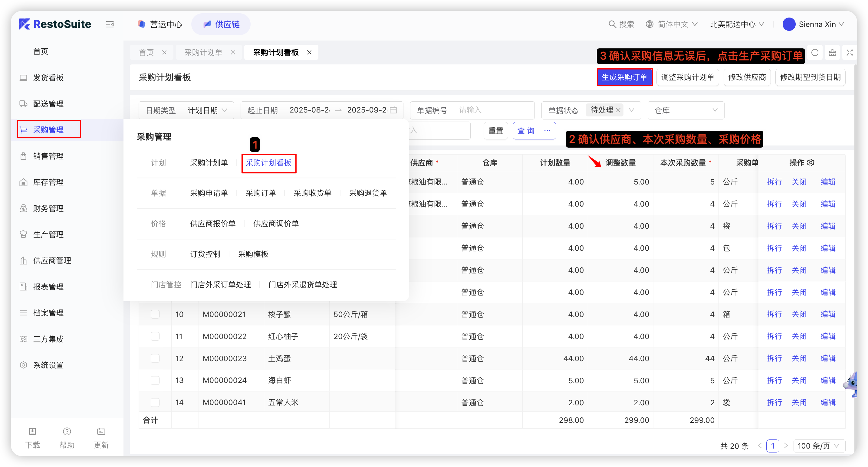The image size is (868, 467).
Task: Open column settings gear next to 操作
Action: (x=811, y=163)
